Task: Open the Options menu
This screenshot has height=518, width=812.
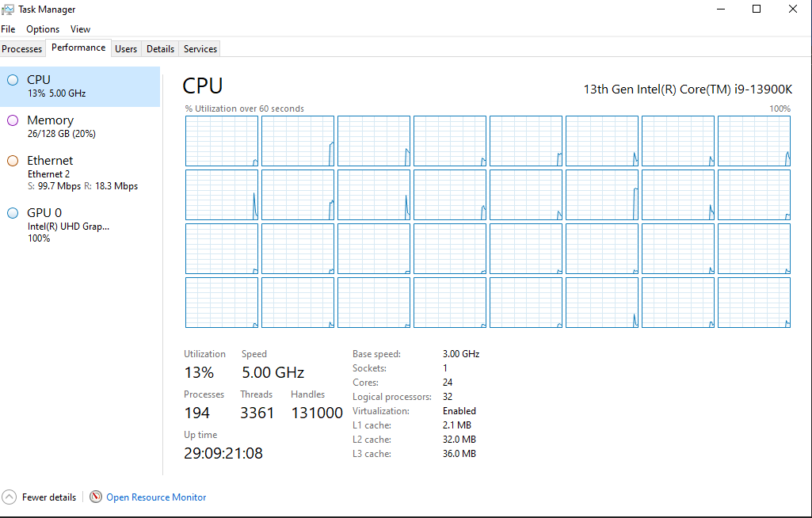Action: [x=43, y=29]
